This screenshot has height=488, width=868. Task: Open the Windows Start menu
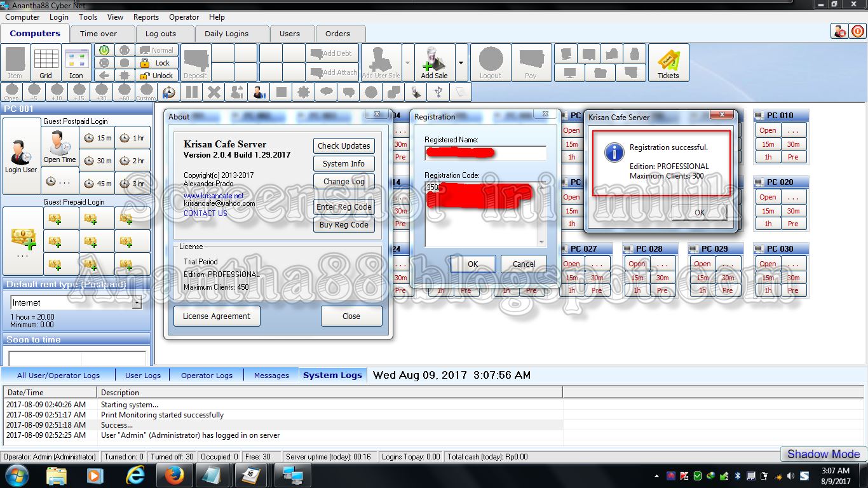(x=17, y=475)
